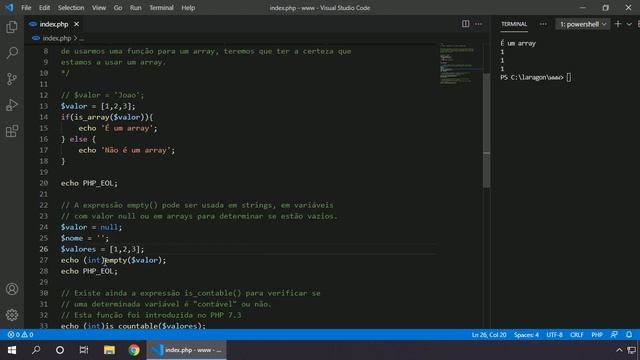
Task: Open the Extensions view
Action: [x=12, y=131]
